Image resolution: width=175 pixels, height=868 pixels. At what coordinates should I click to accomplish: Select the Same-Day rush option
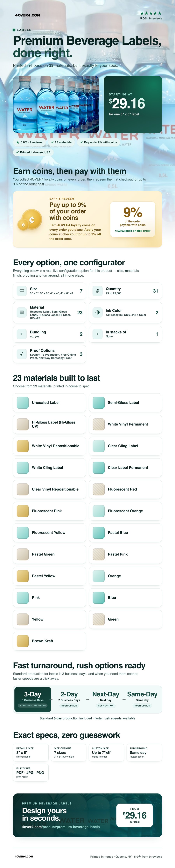(142, 699)
